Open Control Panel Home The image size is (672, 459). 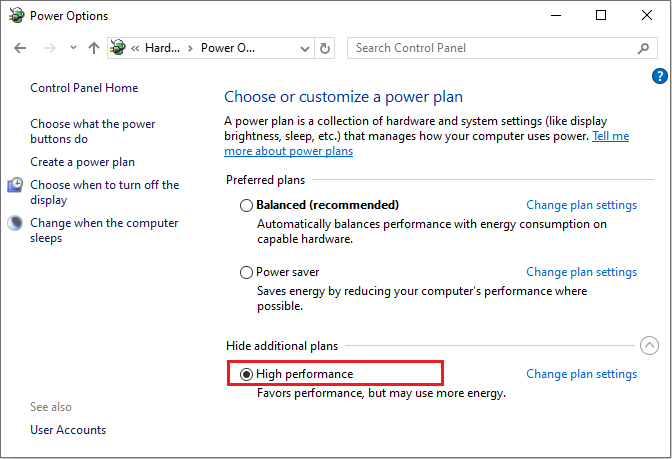click(84, 88)
